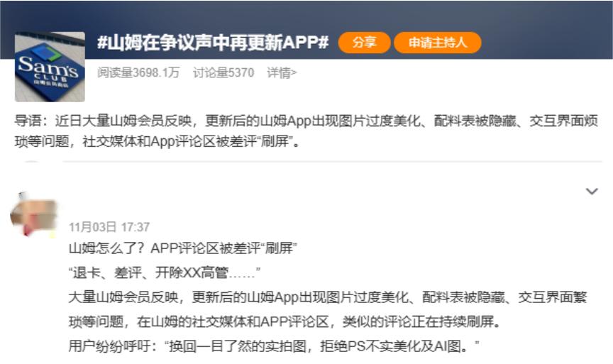Open the post via 11月03日 17:37 timestamp
The image size is (613, 364).
tap(109, 227)
